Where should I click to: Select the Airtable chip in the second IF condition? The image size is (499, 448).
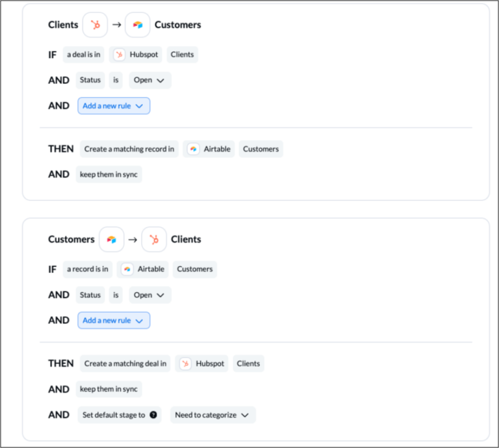142,269
